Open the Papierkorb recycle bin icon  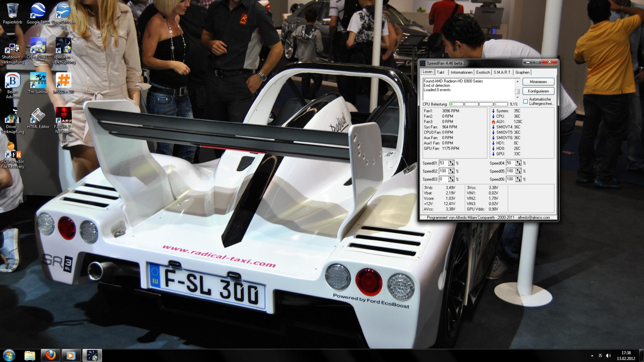(x=12, y=13)
